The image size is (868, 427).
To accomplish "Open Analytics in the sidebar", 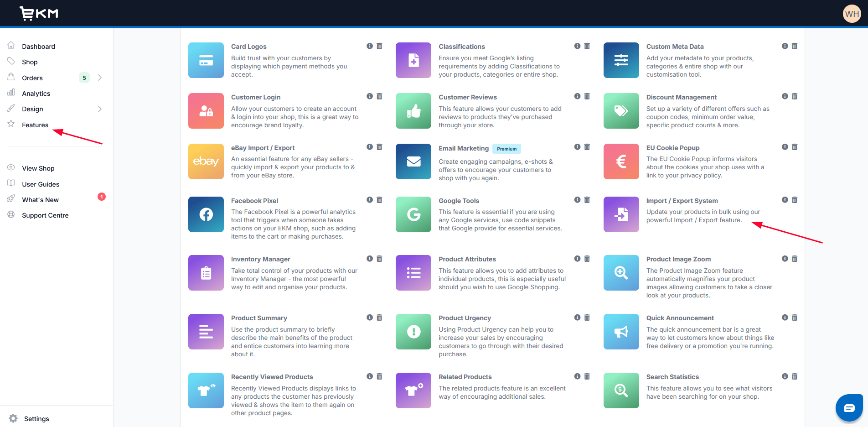I will 36,94.
